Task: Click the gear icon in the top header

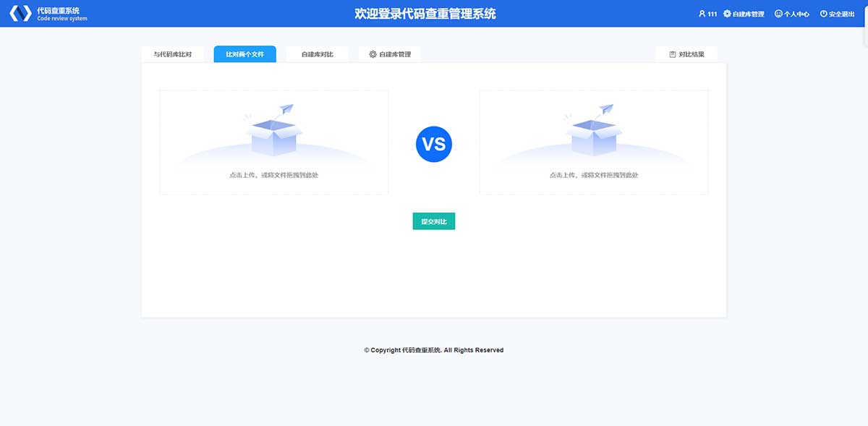Action: click(727, 14)
